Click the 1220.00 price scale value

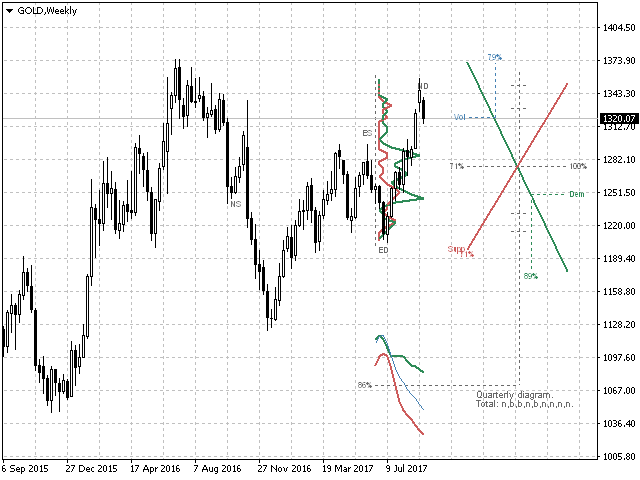tap(619, 226)
